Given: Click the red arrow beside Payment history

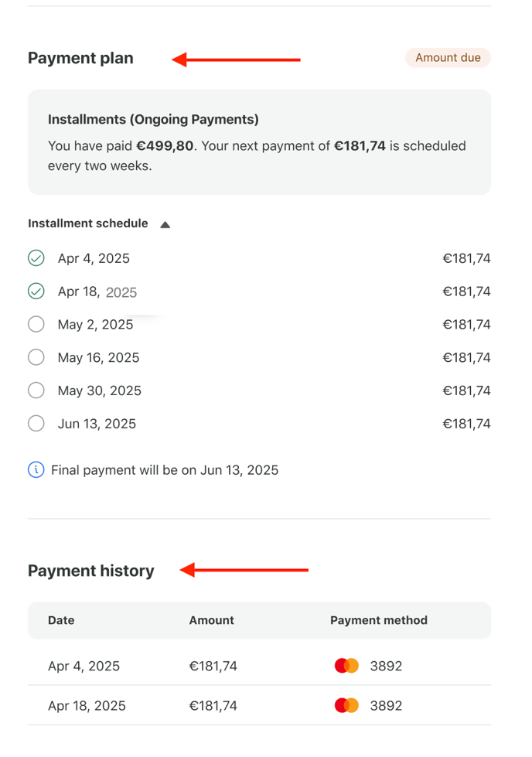Looking at the screenshot, I should pos(244,570).
